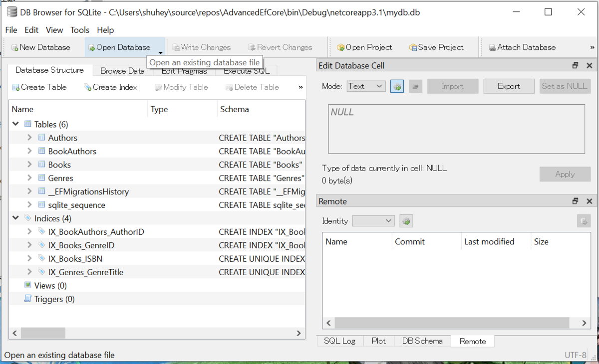Switch to the Plot tab

click(x=378, y=341)
